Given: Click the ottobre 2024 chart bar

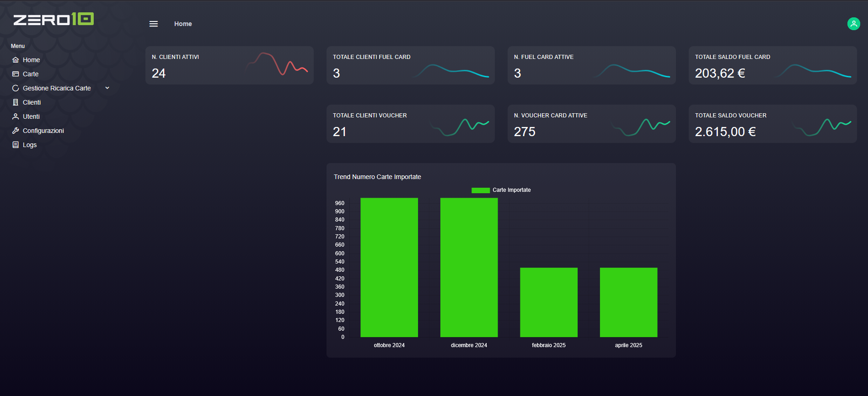Looking at the screenshot, I should coord(389,267).
